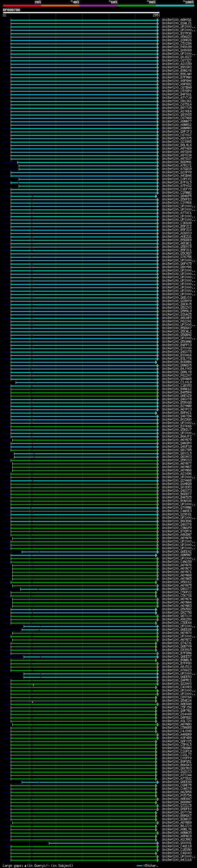Screen dimensions: 197x868
Task: Select the hit label UniRef100_A5AUZ0
Action: point(177,37)
